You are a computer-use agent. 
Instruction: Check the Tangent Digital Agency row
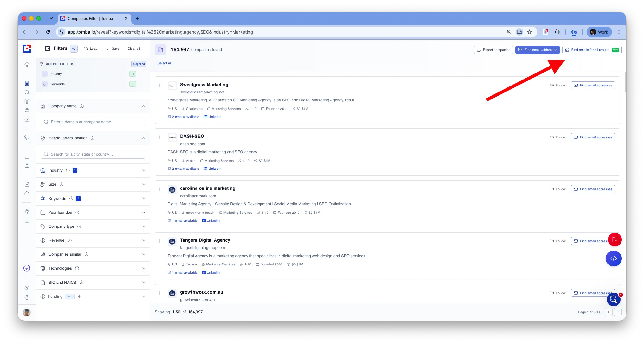pyautogui.click(x=162, y=241)
